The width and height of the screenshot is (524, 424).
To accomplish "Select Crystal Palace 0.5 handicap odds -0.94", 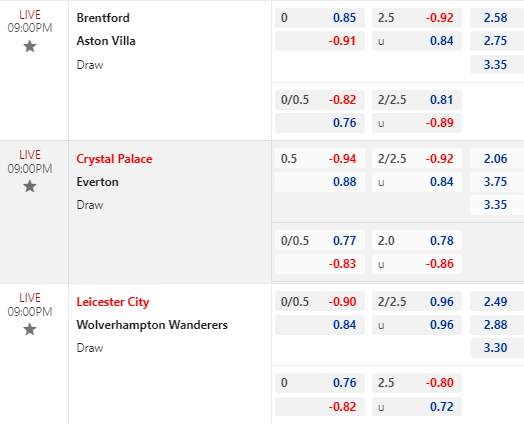I will pos(320,159).
